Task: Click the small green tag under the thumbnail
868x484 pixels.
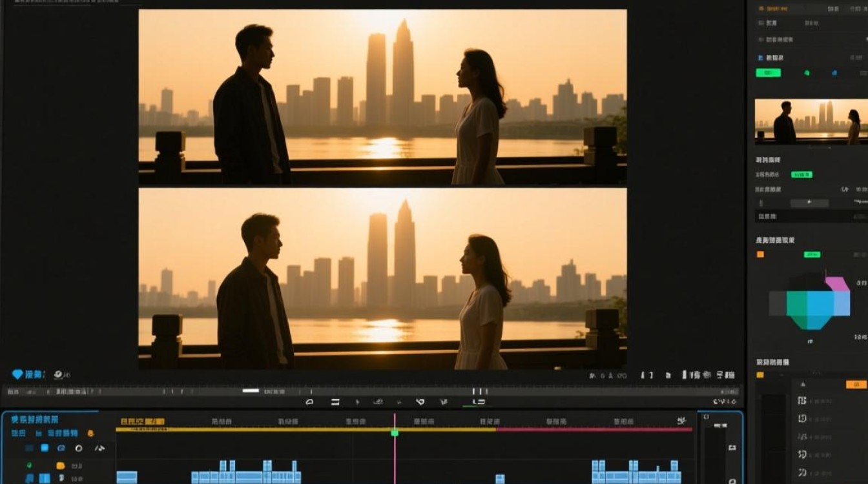Action: click(801, 174)
